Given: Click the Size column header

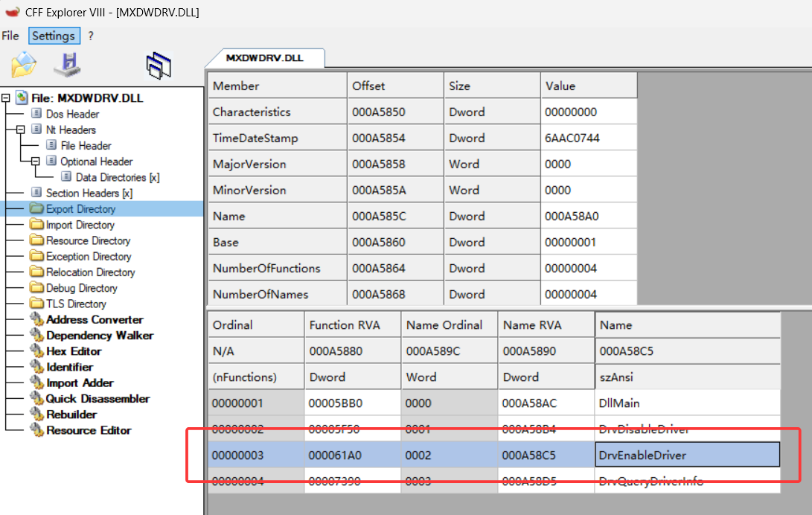Looking at the screenshot, I should point(493,86).
